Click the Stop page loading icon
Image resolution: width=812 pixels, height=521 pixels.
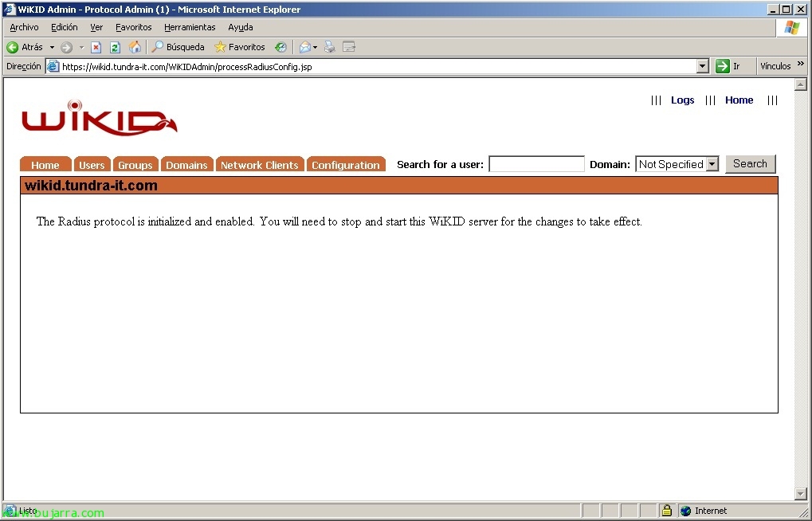[x=96, y=47]
